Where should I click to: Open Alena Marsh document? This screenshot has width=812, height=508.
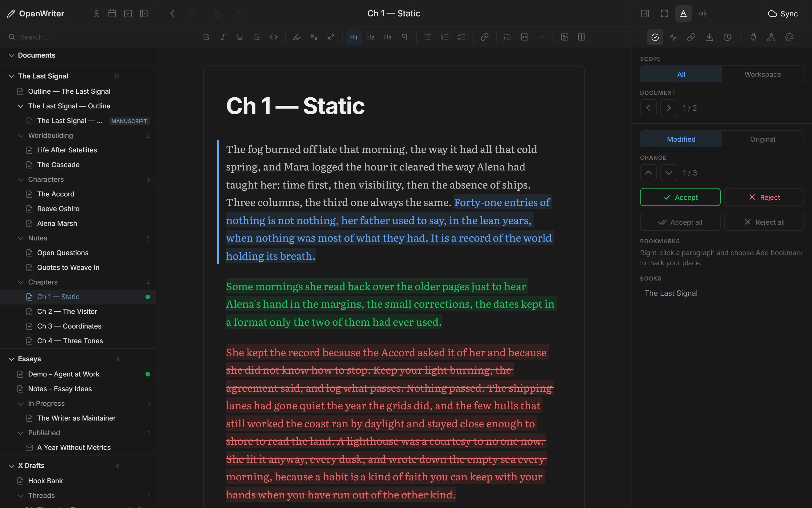click(78, 224)
